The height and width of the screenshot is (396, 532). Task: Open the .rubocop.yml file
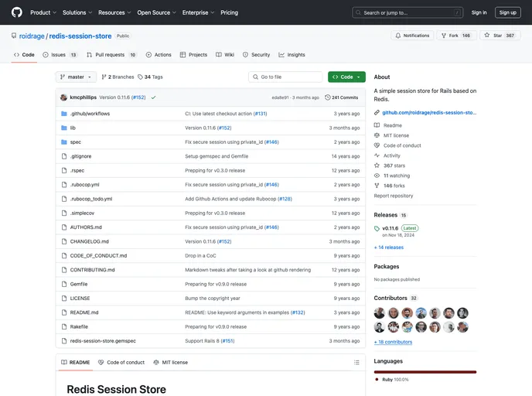pos(84,185)
